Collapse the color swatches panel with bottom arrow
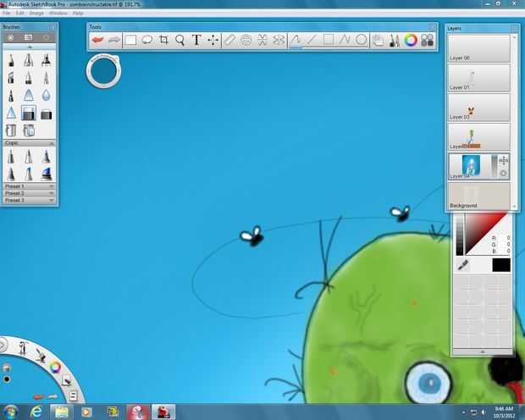 click(x=483, y=351)
